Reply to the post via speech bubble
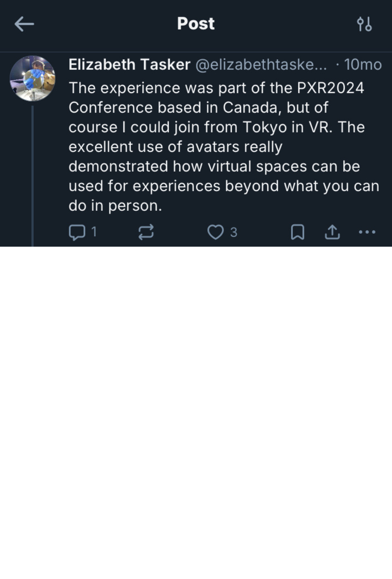The width and height of the screenshot is (392, 579). (x=77, y=232)
